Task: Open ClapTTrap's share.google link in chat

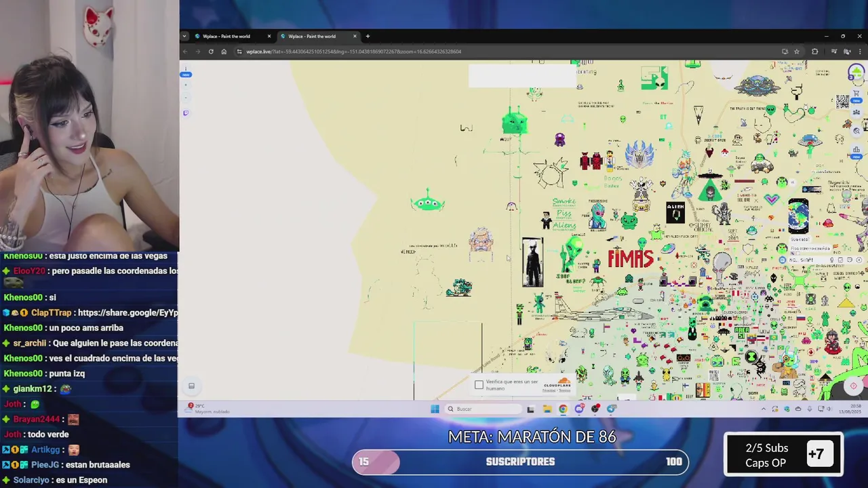Action: pos(127,312)
